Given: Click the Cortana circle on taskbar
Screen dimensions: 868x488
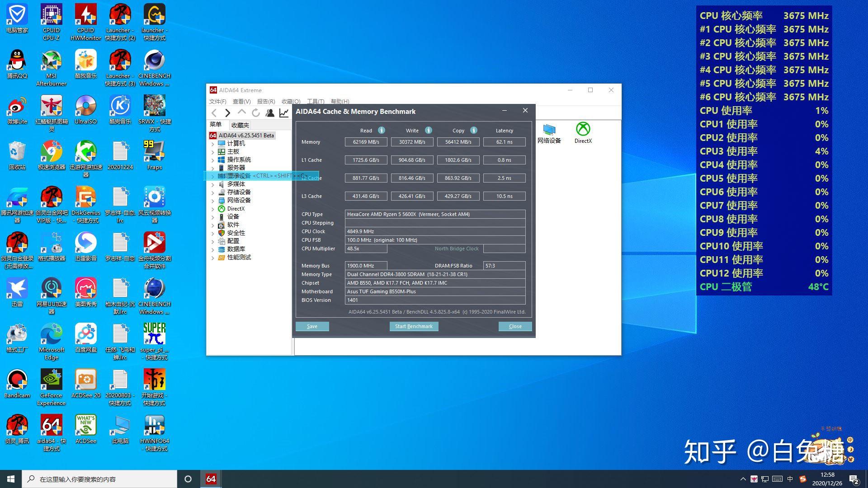Looking at the screenshot, I should 188,479.
